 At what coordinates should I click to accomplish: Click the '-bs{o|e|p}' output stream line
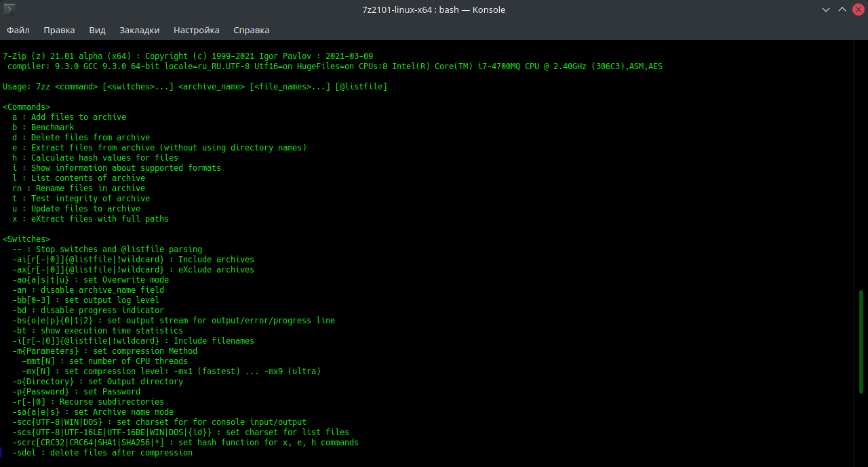(174, 321)
